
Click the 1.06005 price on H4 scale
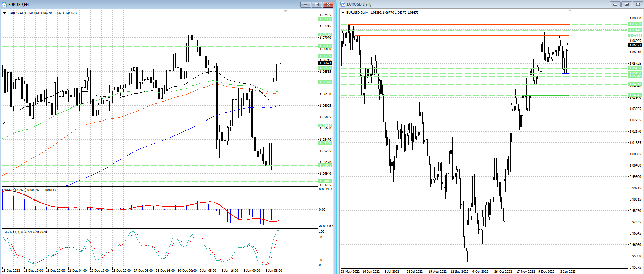click(x=325, y=106)
